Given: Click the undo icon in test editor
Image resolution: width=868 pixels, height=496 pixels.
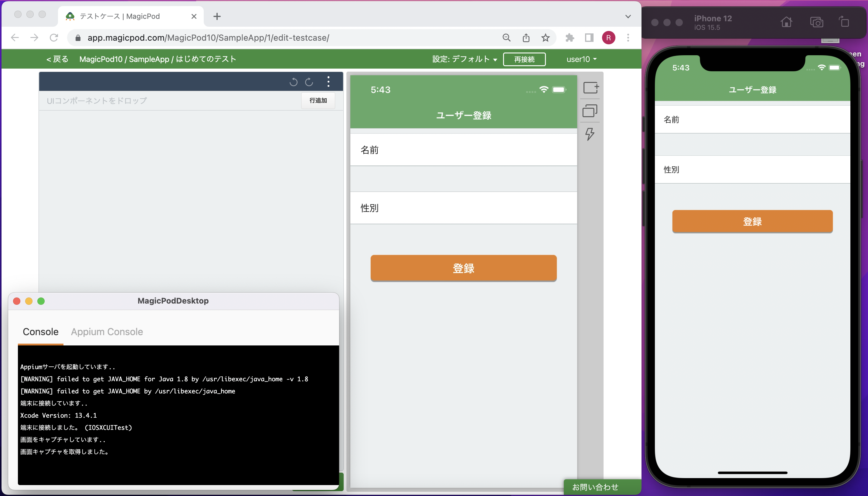Looking at the screenshot, I should pyautogui.click(x=293, y=82).
